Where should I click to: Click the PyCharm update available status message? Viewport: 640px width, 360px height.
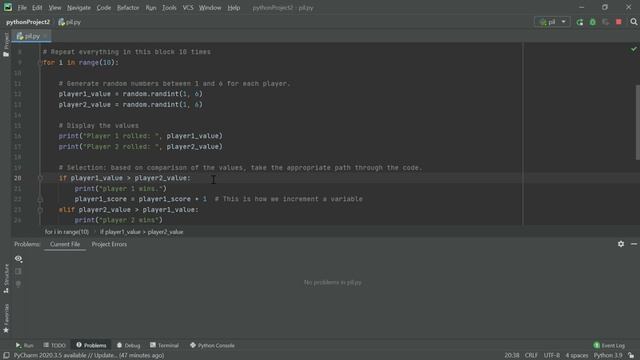[89, 356]
